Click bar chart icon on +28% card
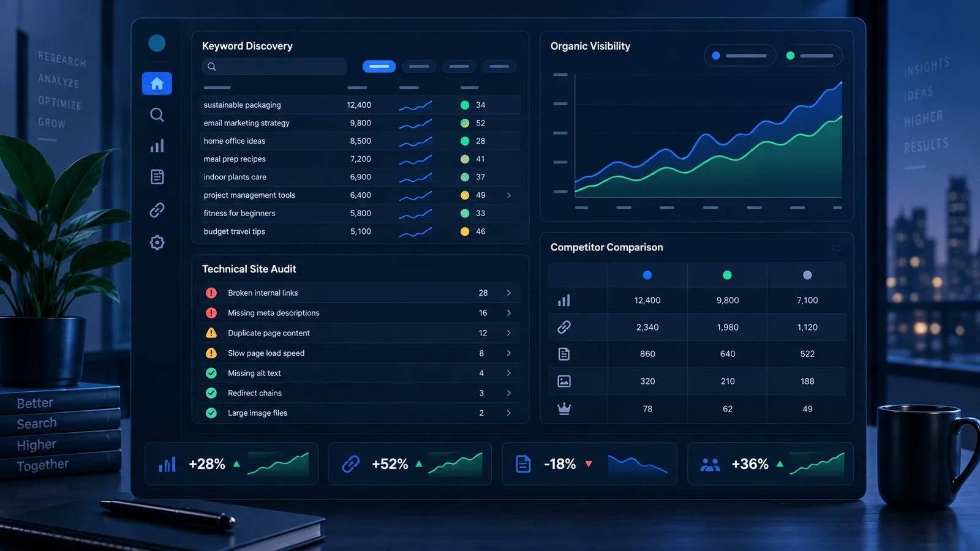Image resolution: width=980 pixels, height=551 pixels. click(167, 464)
